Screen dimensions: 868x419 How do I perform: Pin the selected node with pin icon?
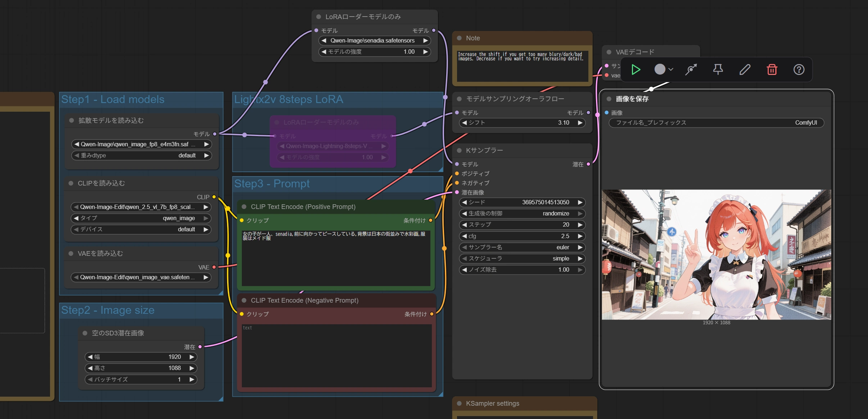click(718, 70)
